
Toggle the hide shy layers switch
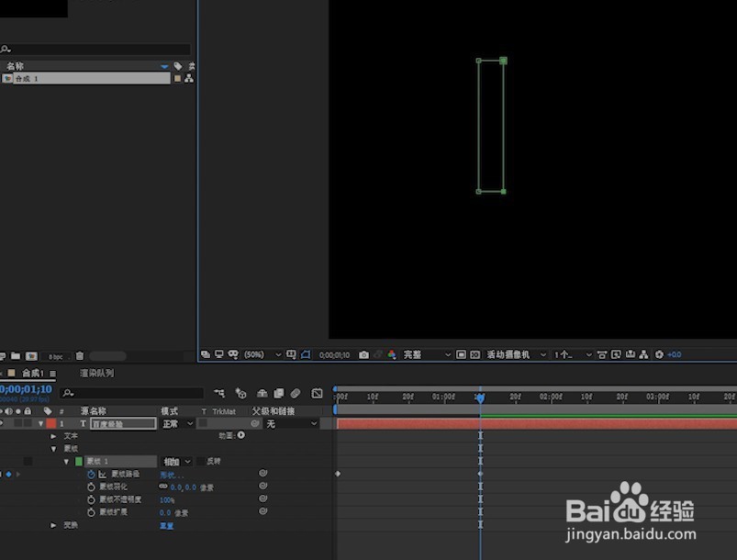[262, 393]
